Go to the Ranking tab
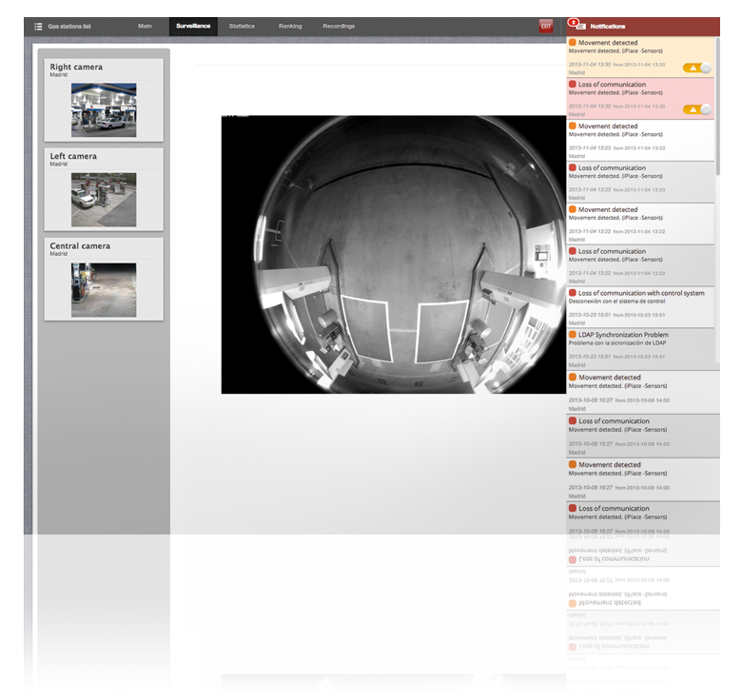 pyautogui.click(x=290, y=26)
